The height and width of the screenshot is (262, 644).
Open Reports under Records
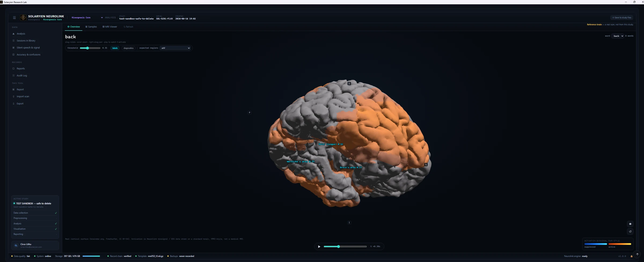coord(21,69)
